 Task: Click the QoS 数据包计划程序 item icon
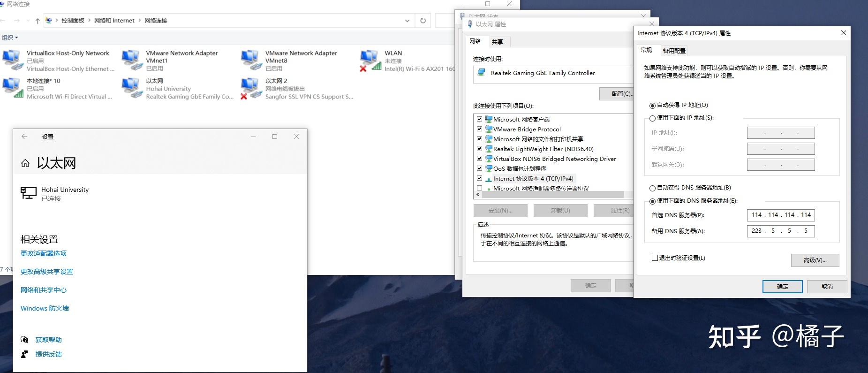[x=489, y=168]
